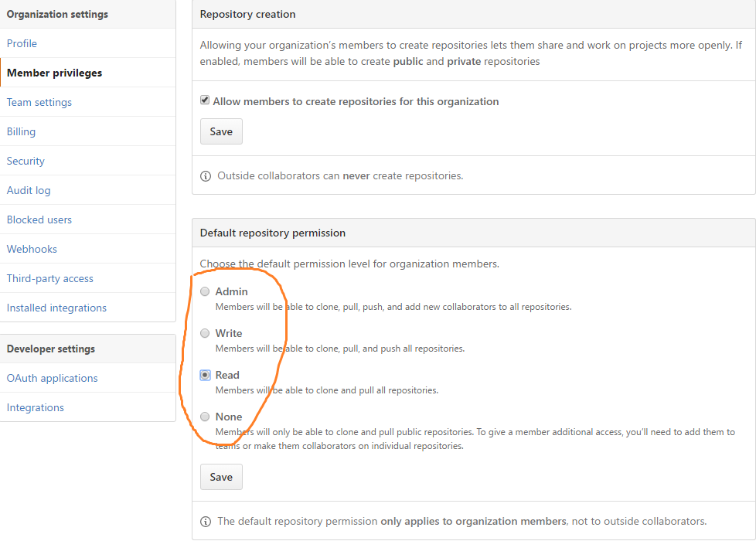Click the info icon beside default permission note
Image resolution: width=756 pixels, height=541 pixels.
[x=206, y=522]
